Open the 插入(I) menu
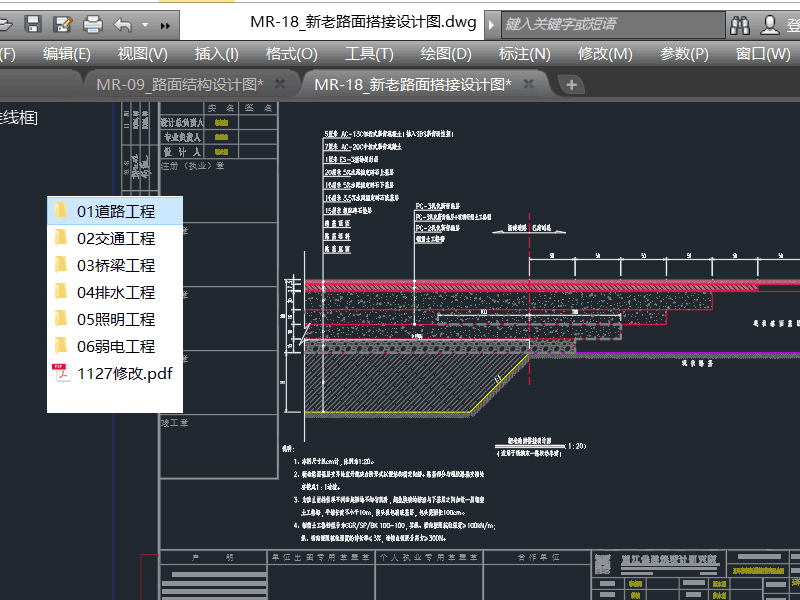The width and height of the screenshot is (800, 600). (x=216, y=54)
